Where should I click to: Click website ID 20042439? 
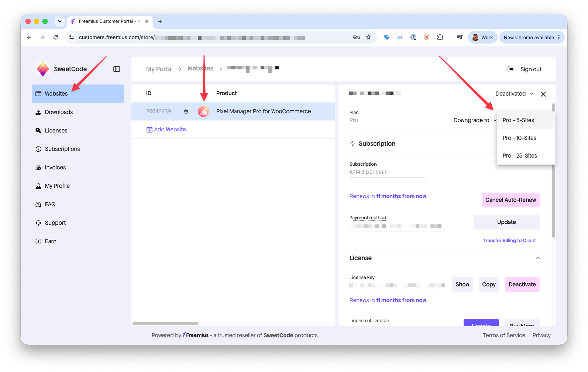click(159, 111)
